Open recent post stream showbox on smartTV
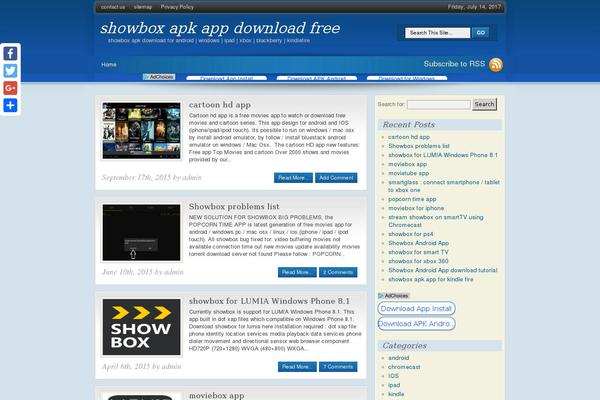 coord(436,221)
